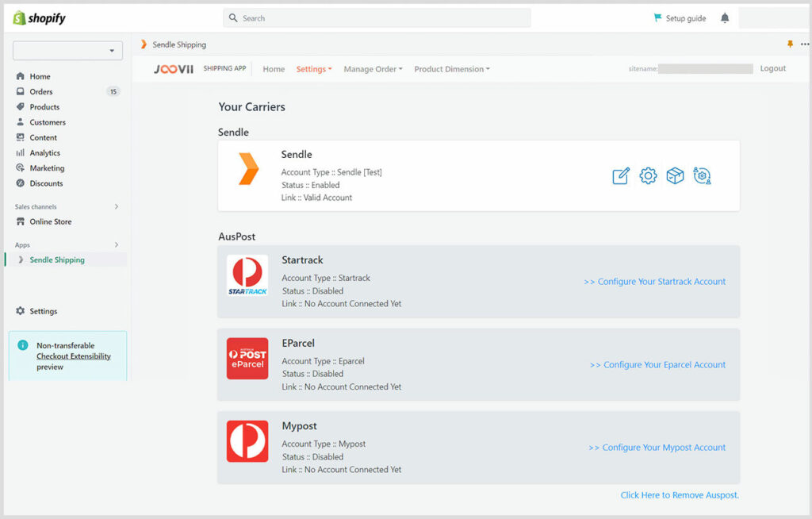Click 'Account Type :: Mypost' text
The height and width of the screenshot is (519, 812).
click(x=324, y=444)
